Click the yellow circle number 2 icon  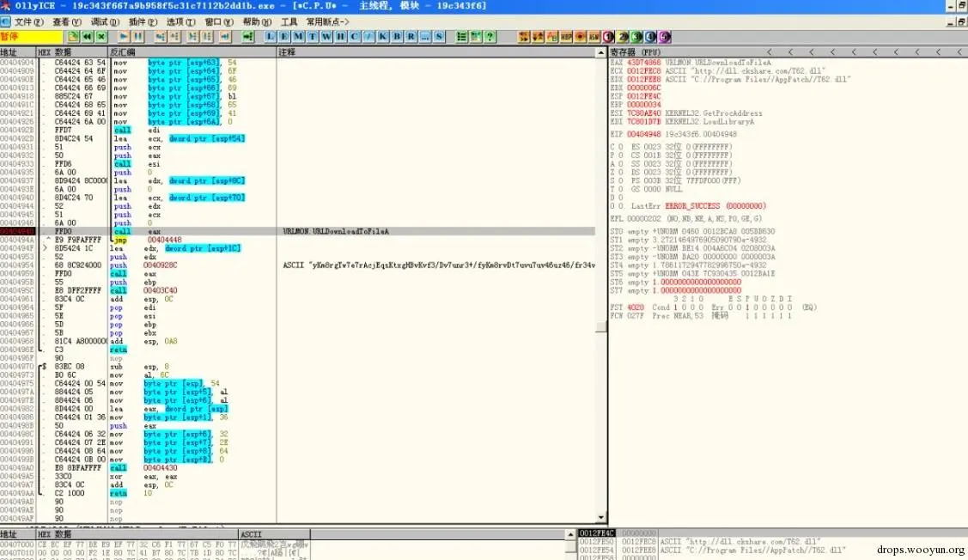tap(622, 36)
